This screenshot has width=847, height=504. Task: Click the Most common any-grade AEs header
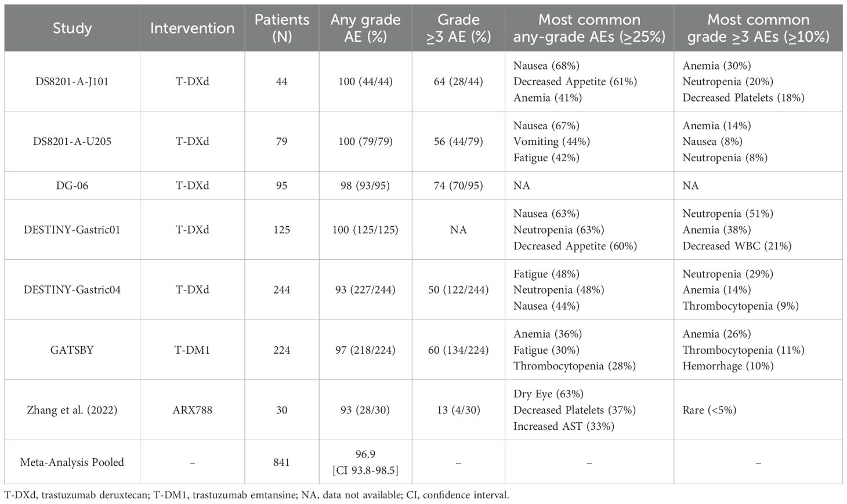(x=589, y=28)
